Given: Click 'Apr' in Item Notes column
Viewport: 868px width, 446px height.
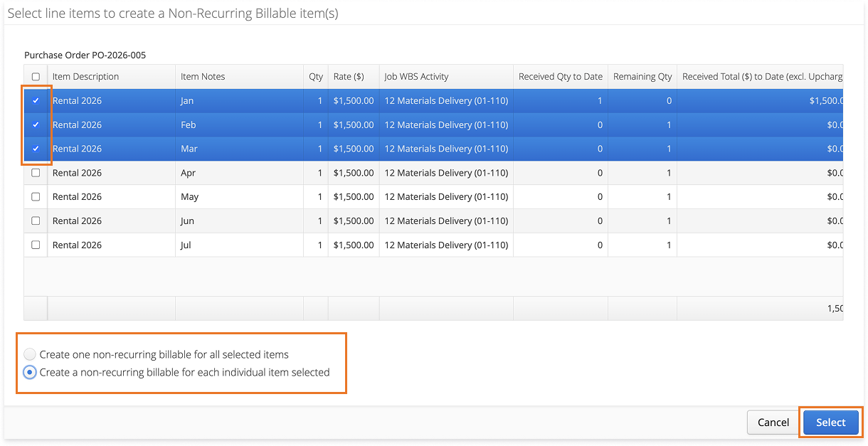Looking at the screenshot, I should click(x=188, y=173).
